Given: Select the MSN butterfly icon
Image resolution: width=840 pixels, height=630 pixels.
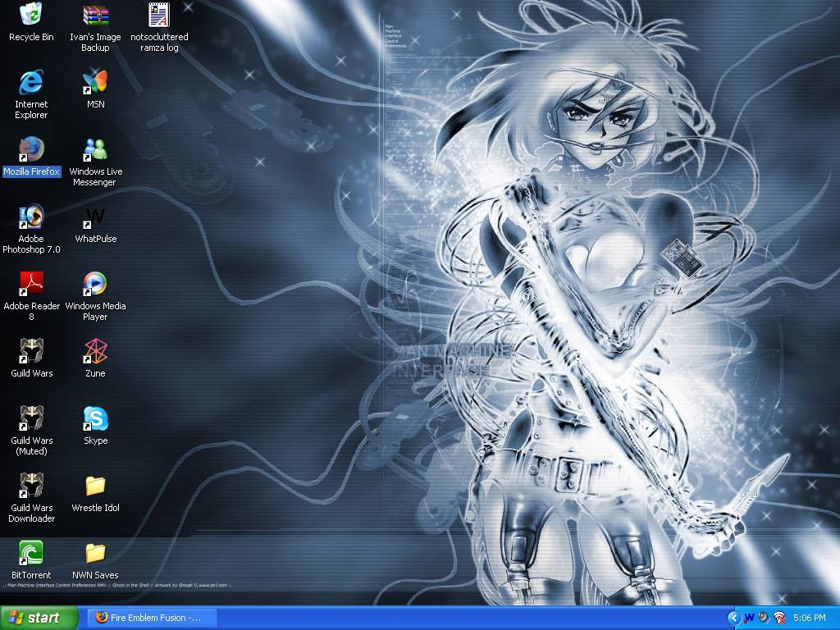Looking at the screenshot, I should [x=95, y=83].
